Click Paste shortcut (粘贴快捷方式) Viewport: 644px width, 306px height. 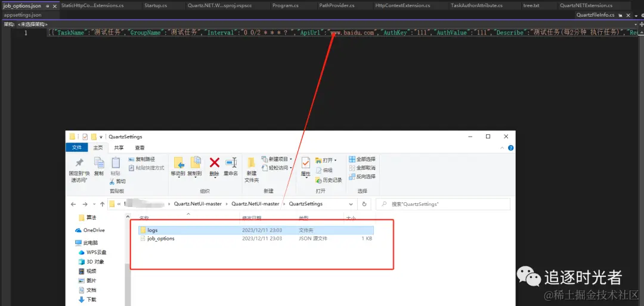pos(146,168)
